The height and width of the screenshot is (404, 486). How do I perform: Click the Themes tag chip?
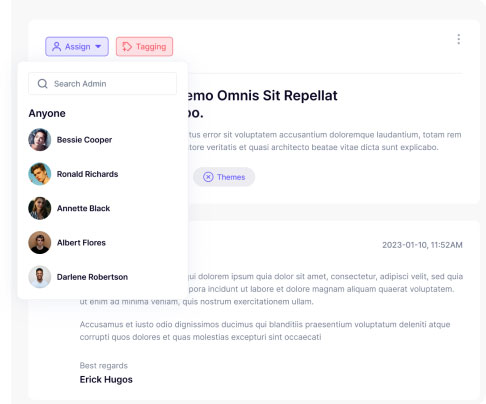224,177
